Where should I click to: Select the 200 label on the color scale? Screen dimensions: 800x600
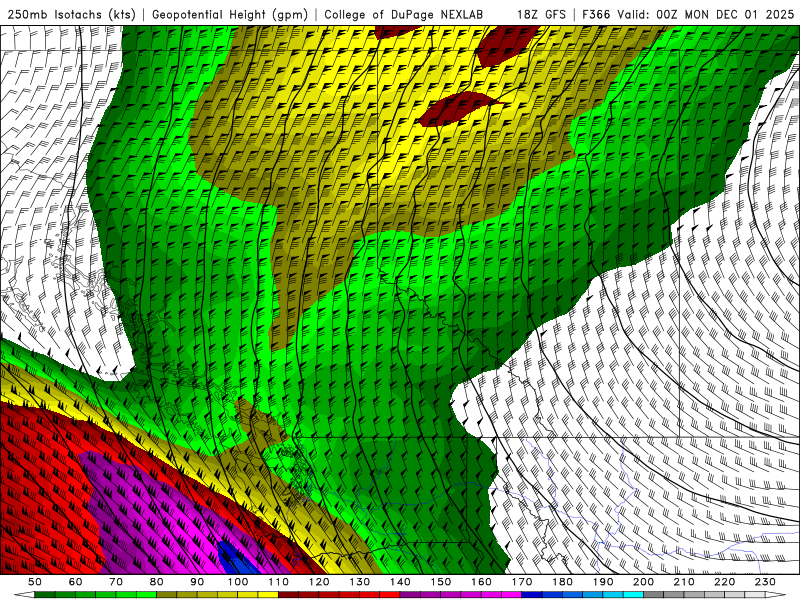coord(643,582)
